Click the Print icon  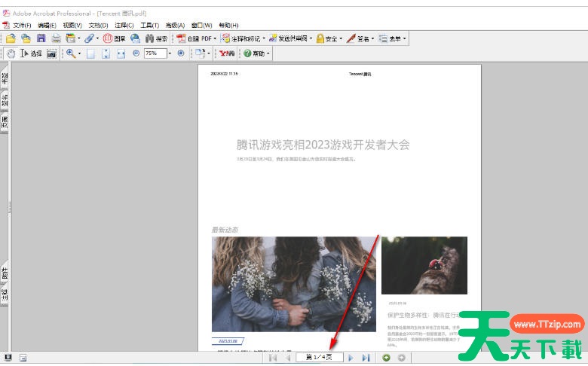(56, 38)
